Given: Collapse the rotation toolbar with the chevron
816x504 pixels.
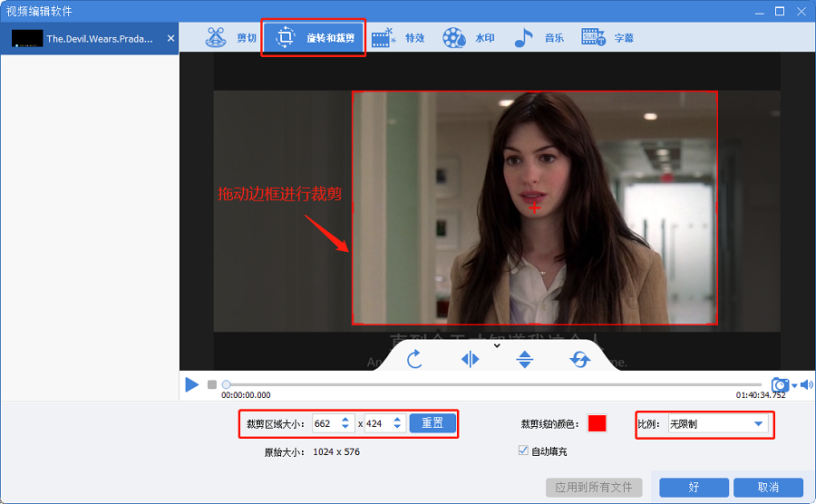Looking at the screenshot, I should click(x=497, y=345).
